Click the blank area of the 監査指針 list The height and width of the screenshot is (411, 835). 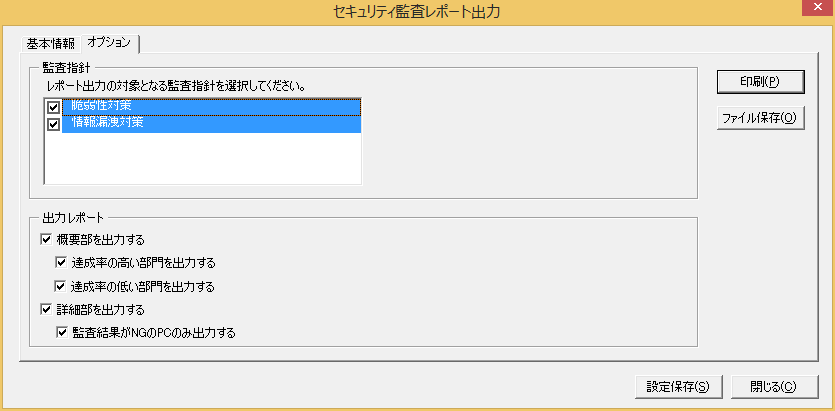[x=200, y=160]
